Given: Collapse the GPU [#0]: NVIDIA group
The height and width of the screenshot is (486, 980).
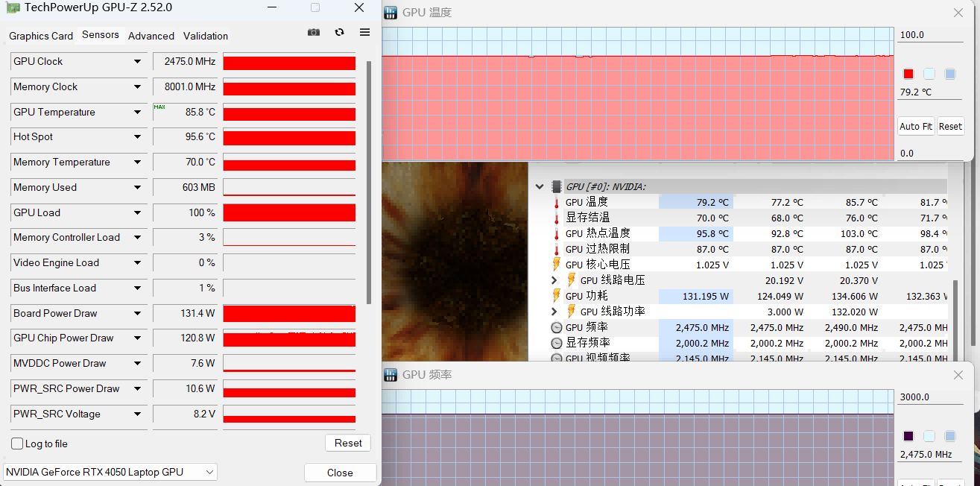Looking at the screenshot, I should [540, 186].
